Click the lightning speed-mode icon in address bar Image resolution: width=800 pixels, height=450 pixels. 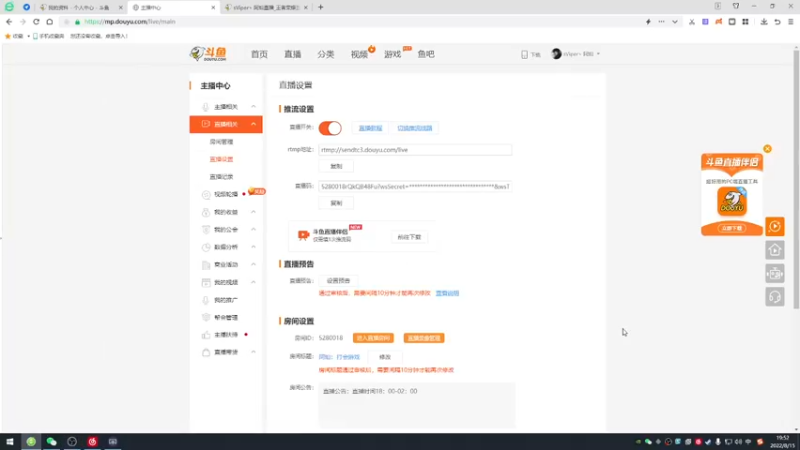648,22
